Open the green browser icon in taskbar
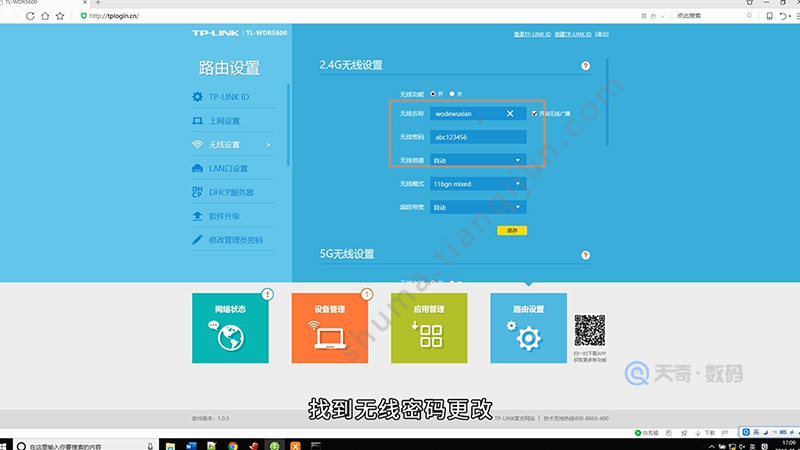Image resolution: width=800 pixels, height=450 pixels. click(x=274, y=446)
